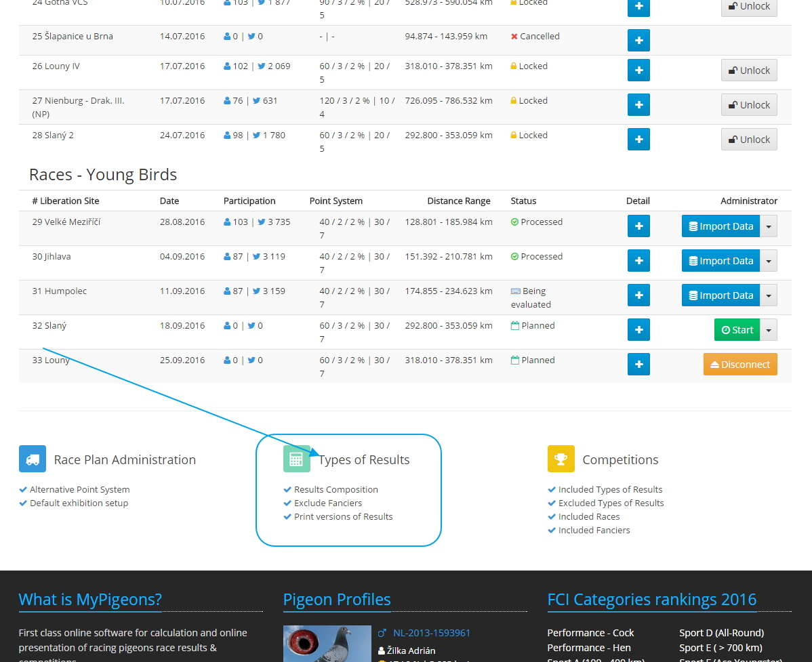Click the Race Plan Administration truck icon
Viewport: 812px width, 662px height.
pyautogui.click(x=33, y=459)
